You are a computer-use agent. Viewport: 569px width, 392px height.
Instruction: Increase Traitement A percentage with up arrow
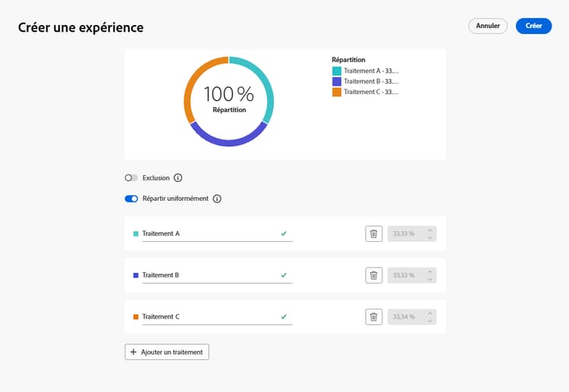tap(430, 230)
